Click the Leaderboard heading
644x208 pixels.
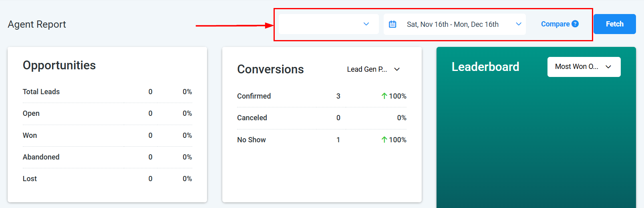(485, 67)
